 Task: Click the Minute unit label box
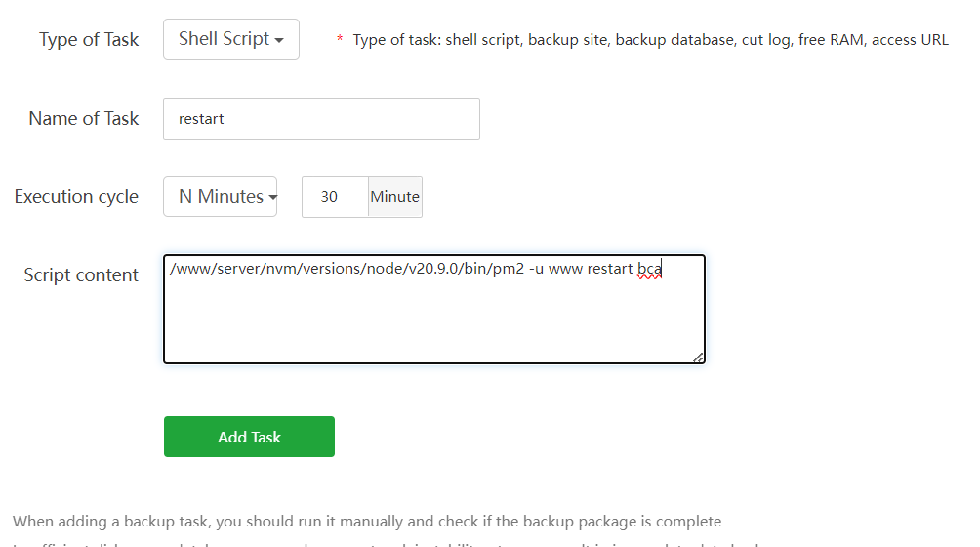pos(394,196)
